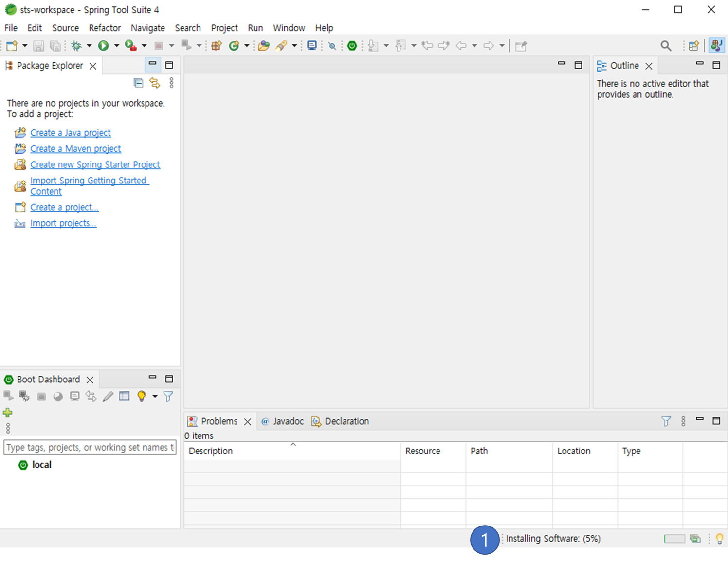Open the Progress view icon in the status bar
Image resolution: width=728 pixels, height=562 pixels.
pyautogui.click(x=695, y=539)
